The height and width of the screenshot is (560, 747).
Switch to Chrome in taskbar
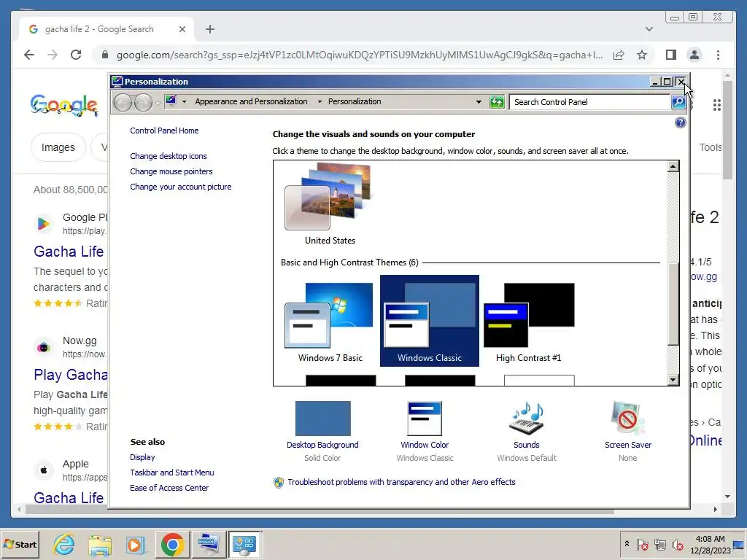[172, 544]
